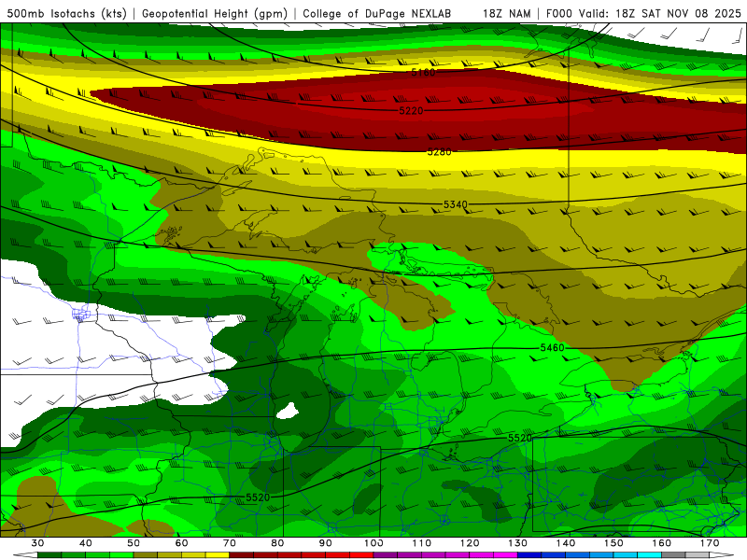
Task: Select the bright yellow swatch in the color bar
Action: 218,555
